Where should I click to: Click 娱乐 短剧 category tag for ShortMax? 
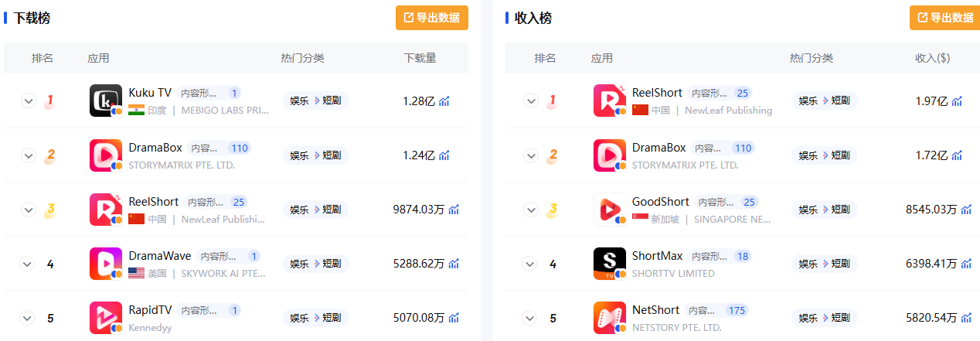coord(825,264)
